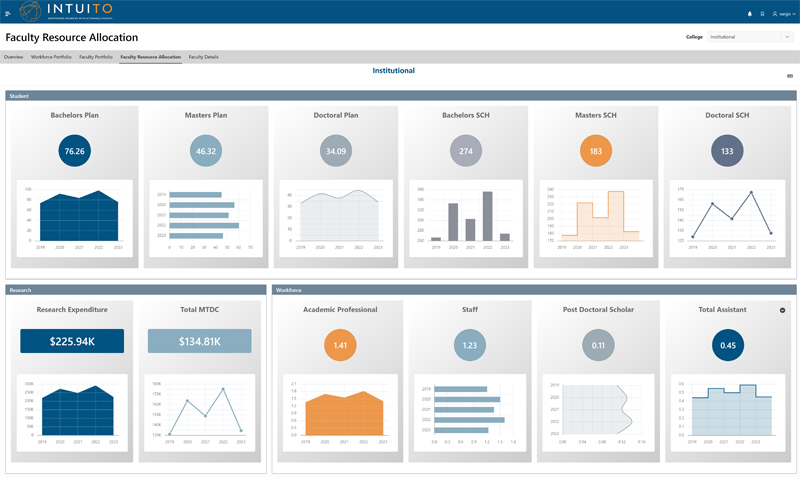The image size is (800, 478).
Task: Click the Total Assistant 0.45 circle
Action: (x=728, y=345)
